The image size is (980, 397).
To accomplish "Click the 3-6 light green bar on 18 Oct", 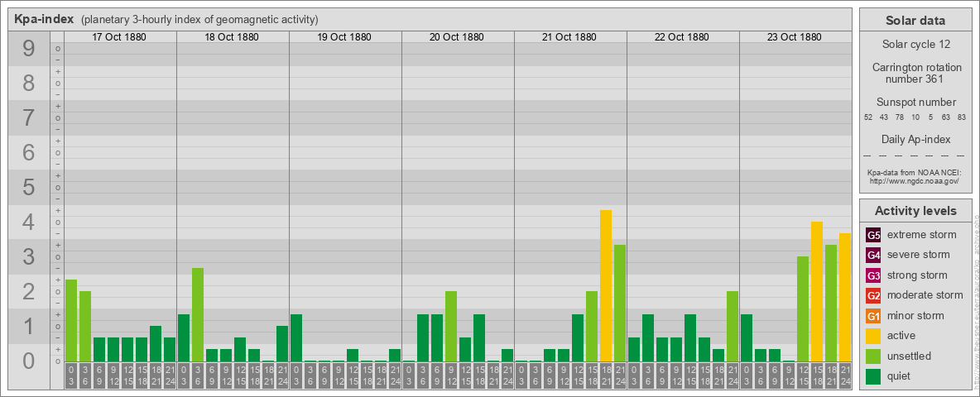I will click(198, 314).
